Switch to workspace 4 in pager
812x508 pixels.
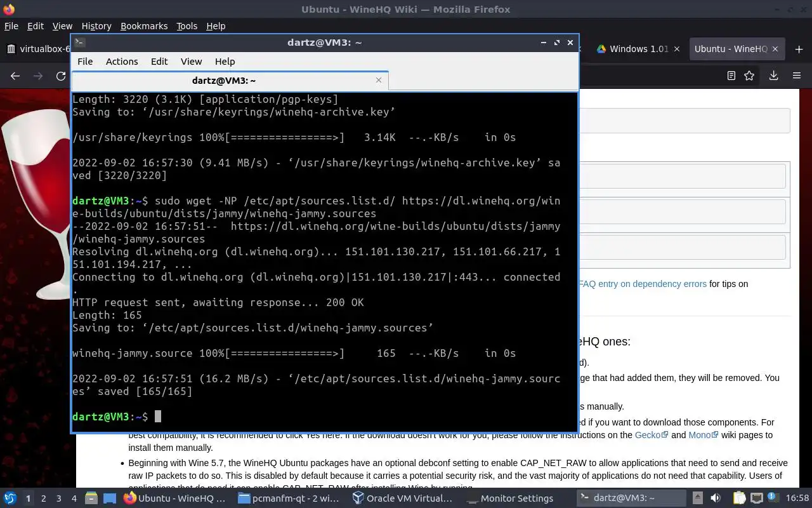74,498
